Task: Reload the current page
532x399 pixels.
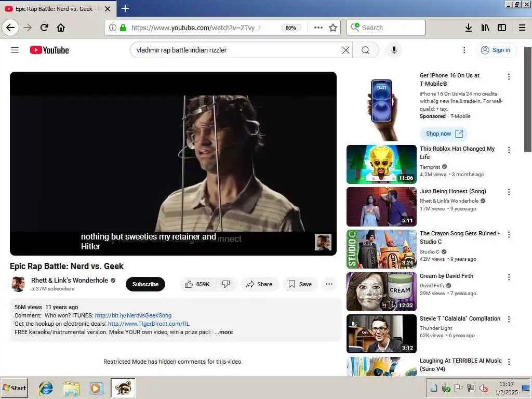Action: coord(44,28)
